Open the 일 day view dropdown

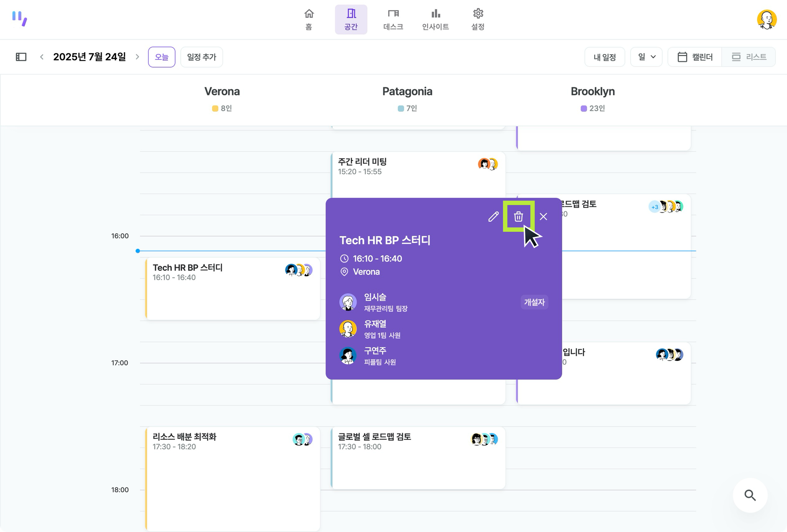tap(646, 57)
